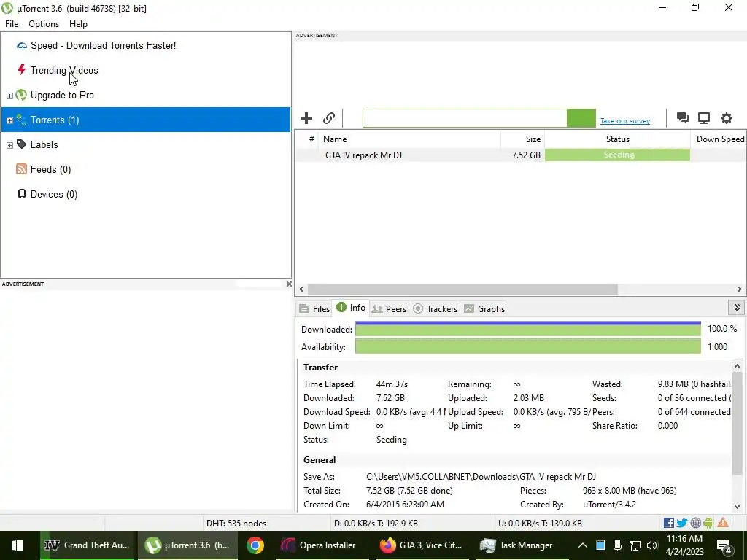Collapse the detail pane with double-chevron button
The width and height of the screenshot is (747, 560).
pyautogui.click(x=737, y=308)
